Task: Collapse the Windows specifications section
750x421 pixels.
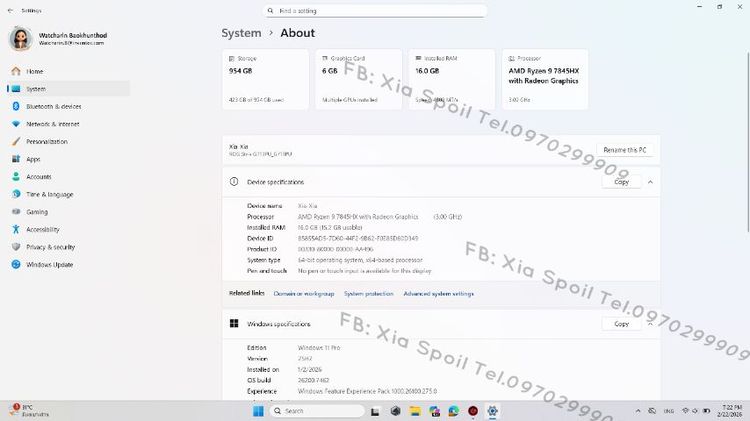Action: 650,324
